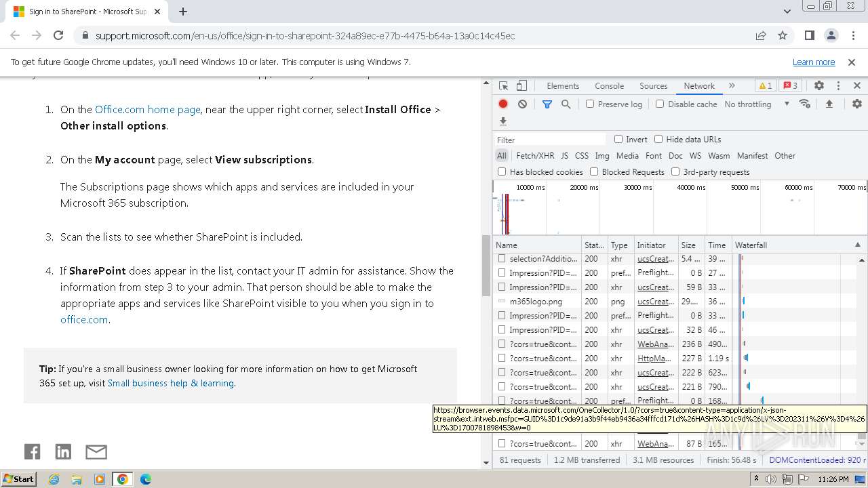This screenshot has height=488, width=868.
Task: Reload the browser page
Action: click(x=58, y=35)
